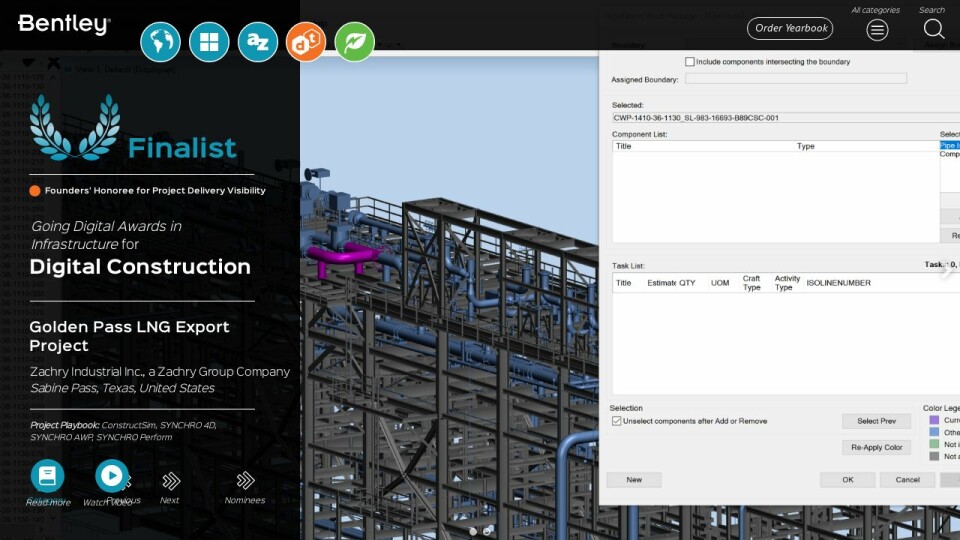The image size is (960, 540).
Task: Click the green color legend swatch
Action: tap(934, 444)
